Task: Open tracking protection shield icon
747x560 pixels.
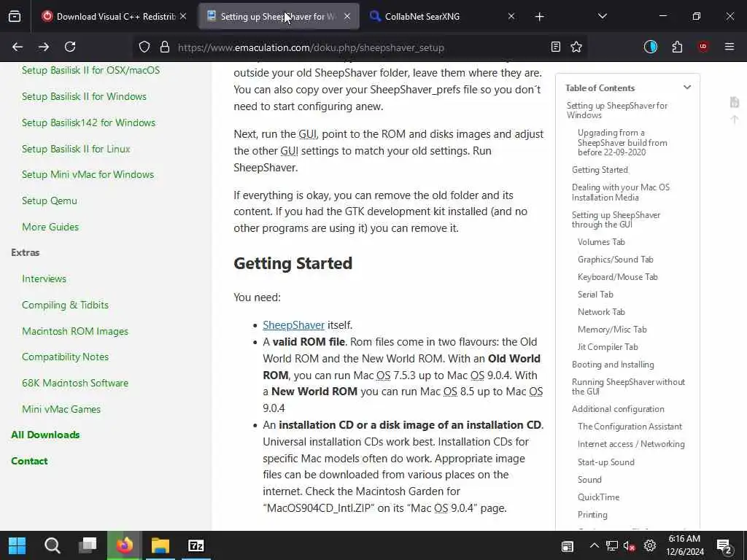Action: 144,47
